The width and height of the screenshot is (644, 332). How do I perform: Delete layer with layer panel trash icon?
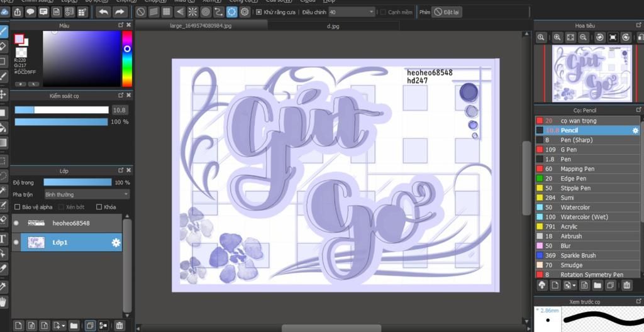click(x=119, y=326)
